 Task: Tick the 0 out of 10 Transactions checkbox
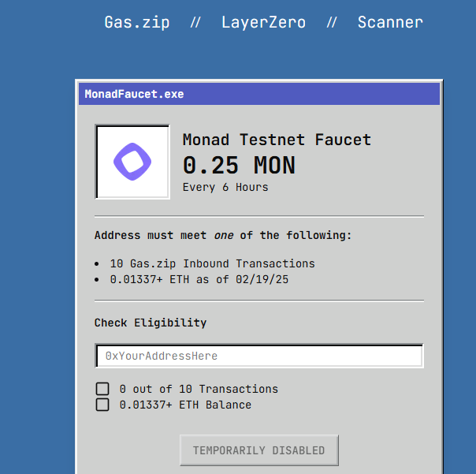tap(102, 389)
